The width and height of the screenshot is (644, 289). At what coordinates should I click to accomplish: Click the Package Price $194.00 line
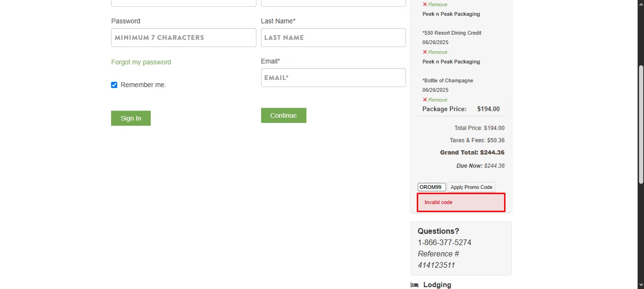pos(461,109)
